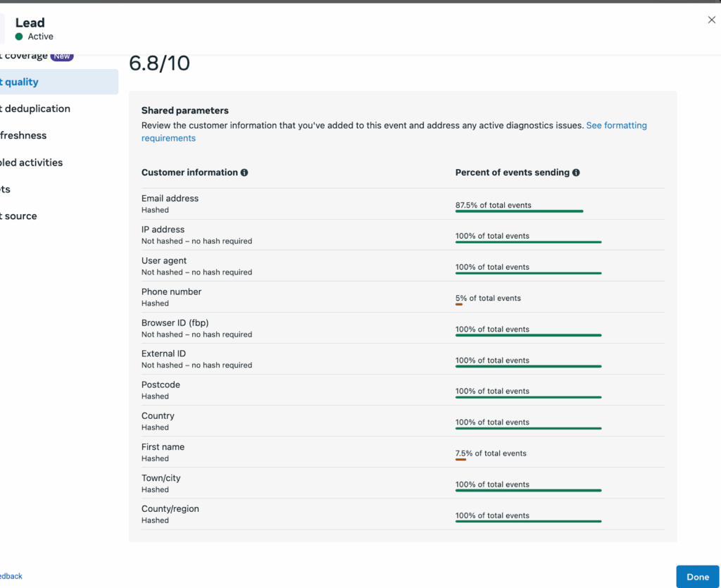The image size is (721, 588).
Task: Click the 6.8/10 quality score
Action: point(159,63)
